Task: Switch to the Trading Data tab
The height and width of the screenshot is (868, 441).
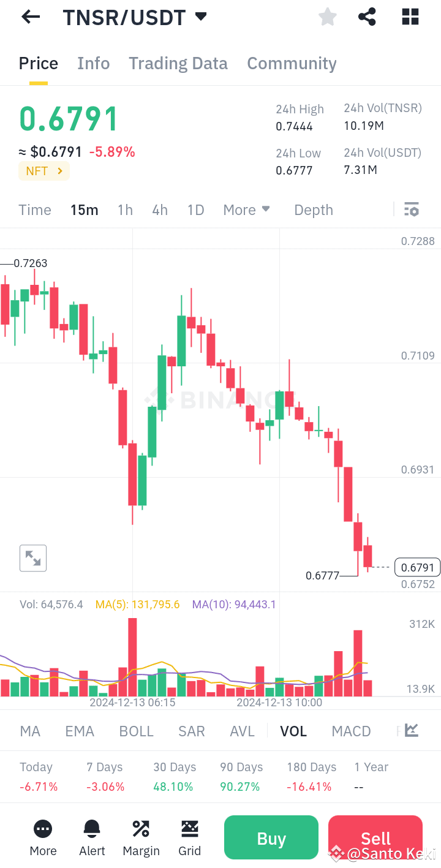Action: point(178,63)
